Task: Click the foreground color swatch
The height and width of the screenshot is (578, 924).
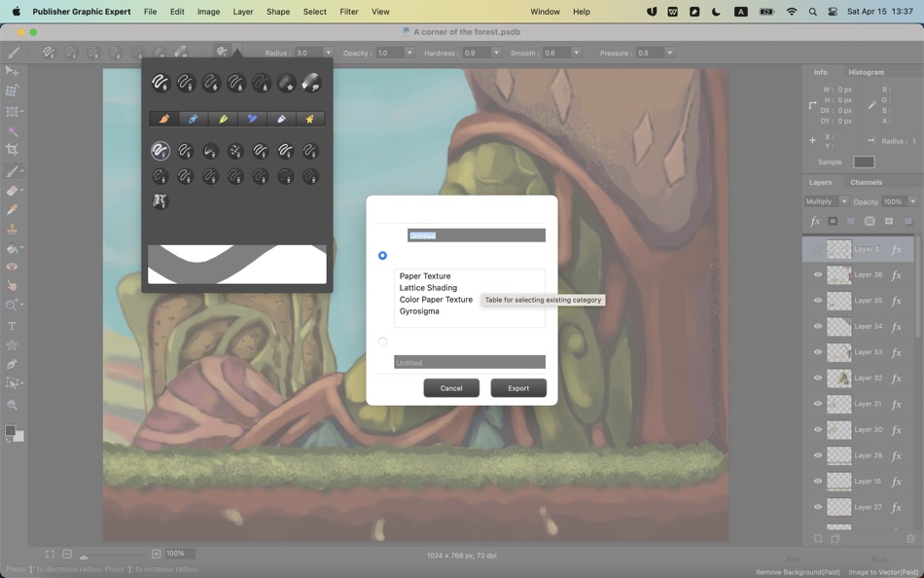Action: pyautogui.click(x=10, y=430)
